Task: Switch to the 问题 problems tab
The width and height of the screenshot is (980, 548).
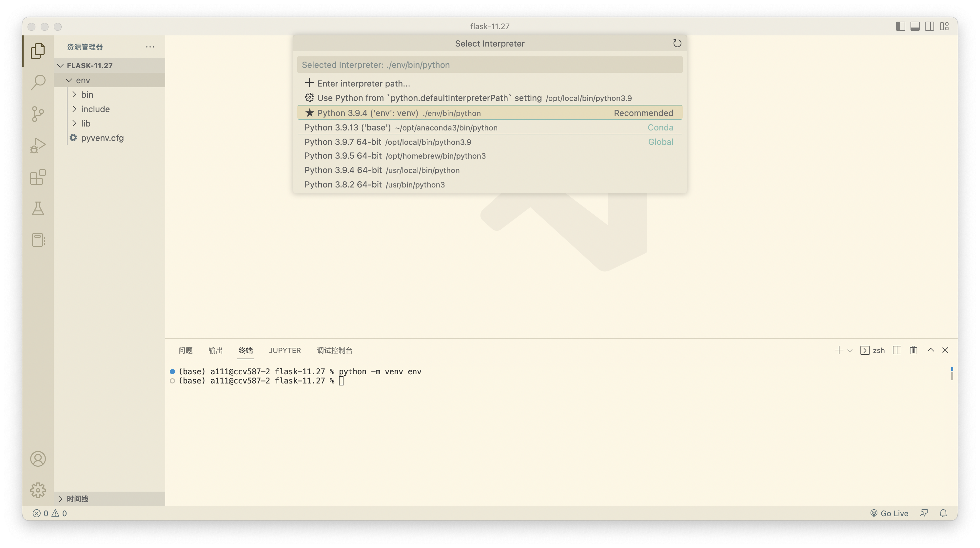Action: coord(185,350)
